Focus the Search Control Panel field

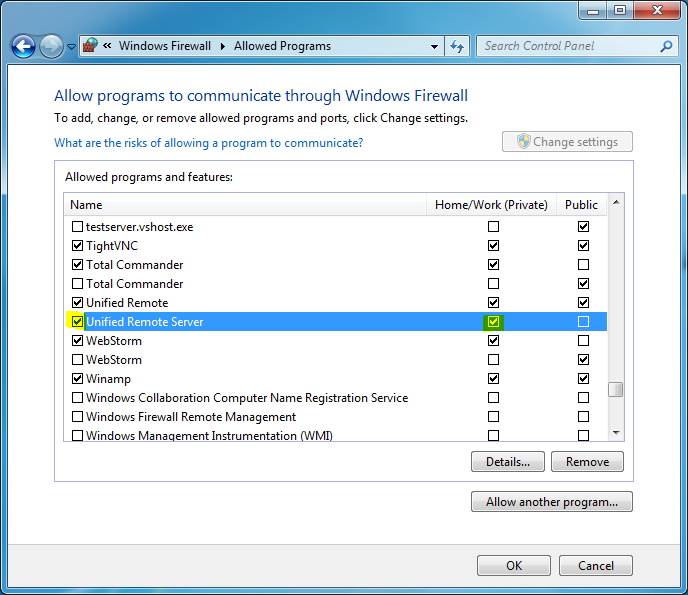577,46
